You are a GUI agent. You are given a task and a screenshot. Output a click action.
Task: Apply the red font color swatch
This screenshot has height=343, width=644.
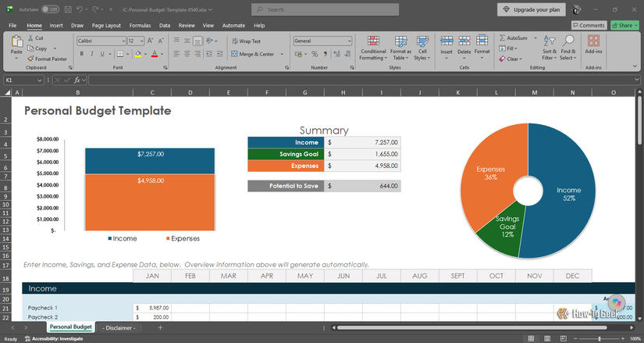[155, 54]
